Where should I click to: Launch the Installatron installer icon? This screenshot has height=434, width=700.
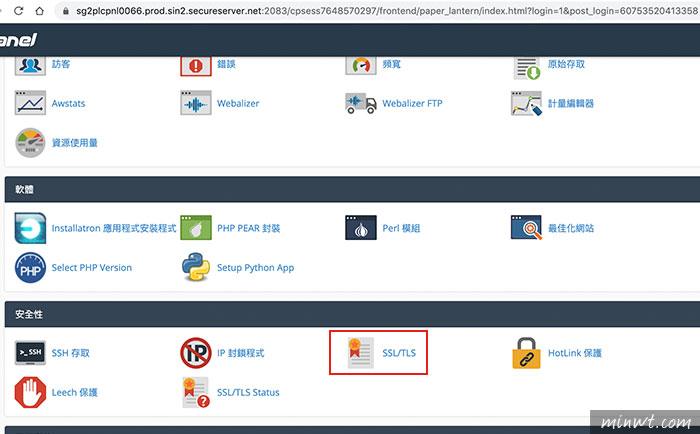point(30,228)
